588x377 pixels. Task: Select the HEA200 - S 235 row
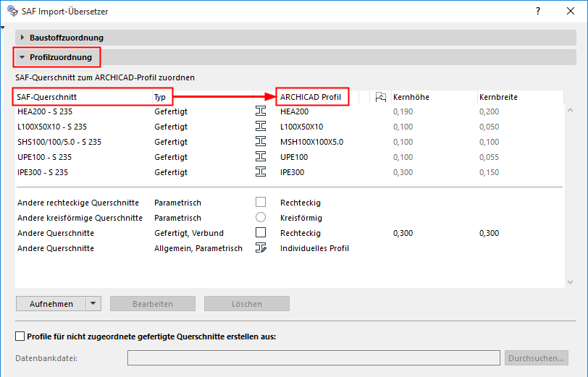(290, 111)
